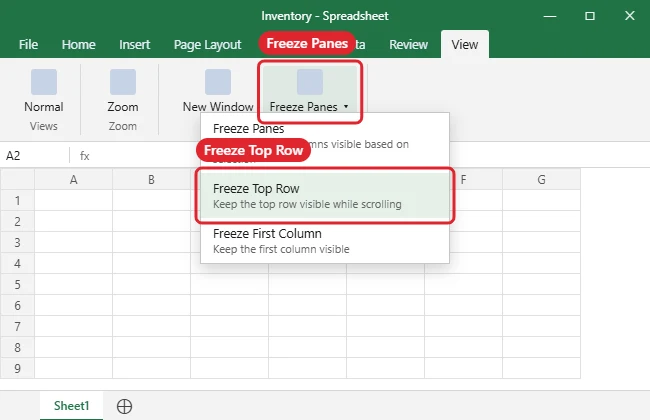This screenshot has width=650, height=420.
Task: Expand the Freeze Panes dropdown arrow
Action: (x=346, y=107)
